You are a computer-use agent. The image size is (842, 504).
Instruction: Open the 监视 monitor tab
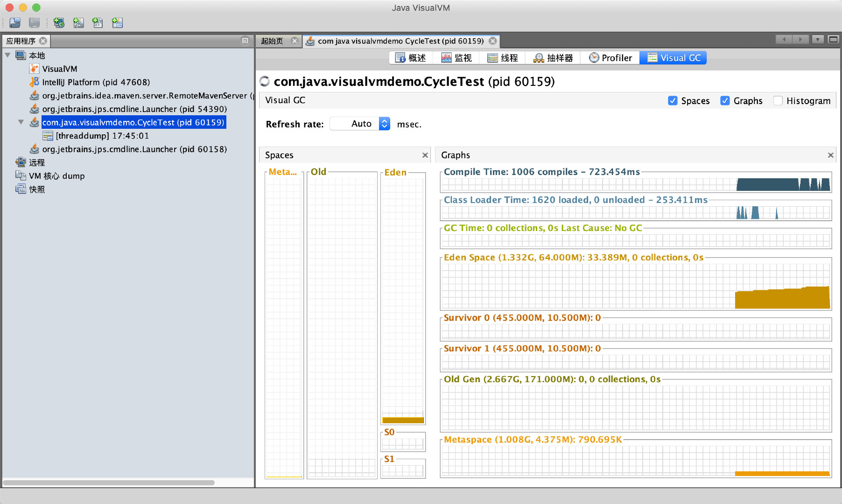(456, 58)
